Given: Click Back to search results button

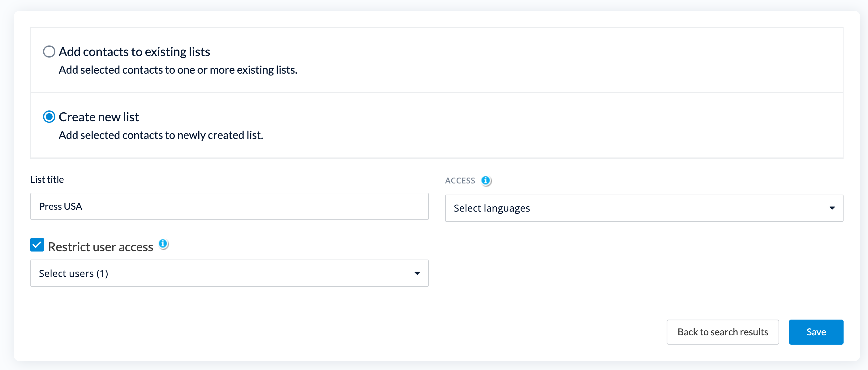Looking at the screenshot, I should click(x=722, y=332).
